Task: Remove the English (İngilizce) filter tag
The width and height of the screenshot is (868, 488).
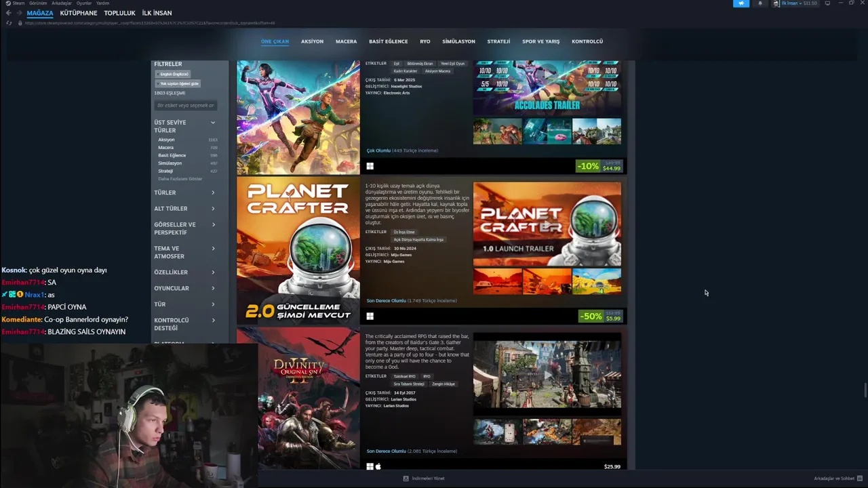Action: (x=174, y=74)
